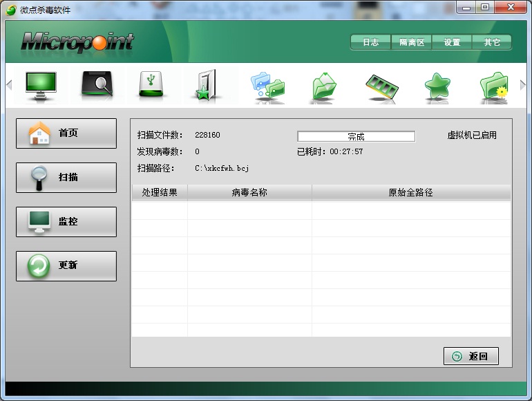Screen dimensions: 532x401
Task: Click the green arrow icon on 返回
Action: tap(457, 356)
